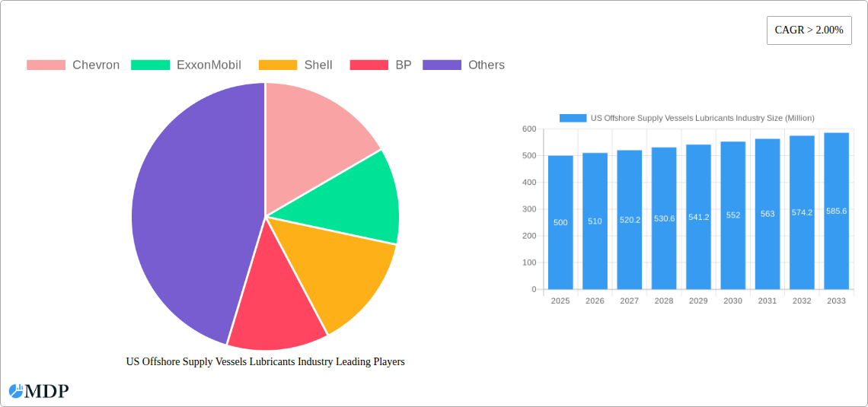Image resolution: width=868 pixels, height=407 pixels.
Task: Click the Industry Size (Million) legend text
Action: (x=703, y=118)
